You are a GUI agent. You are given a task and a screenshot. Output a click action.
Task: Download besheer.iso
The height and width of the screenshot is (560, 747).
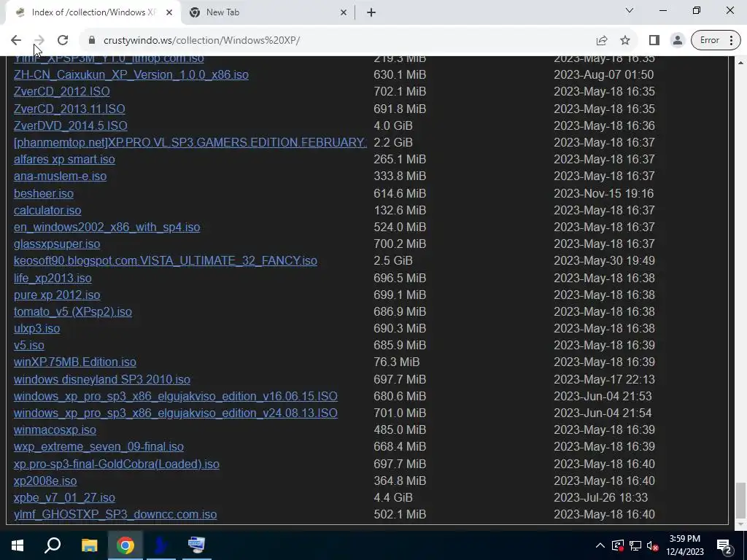pos(43,193)
